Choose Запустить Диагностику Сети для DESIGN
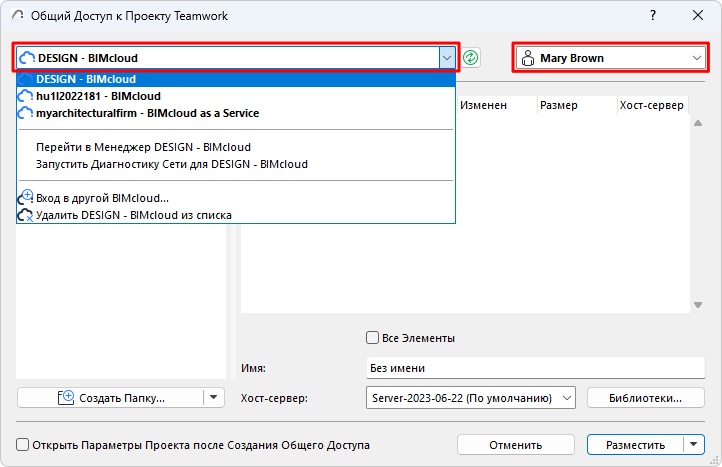This screenshot has height=467, width=722. tap(171, 163)
